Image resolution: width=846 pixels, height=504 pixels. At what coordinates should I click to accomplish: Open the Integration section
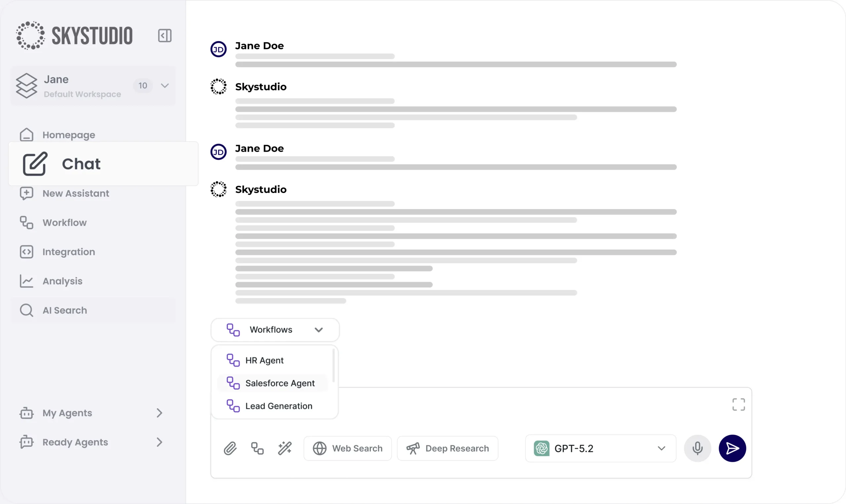pyautogui.click(x=69, y=252)
